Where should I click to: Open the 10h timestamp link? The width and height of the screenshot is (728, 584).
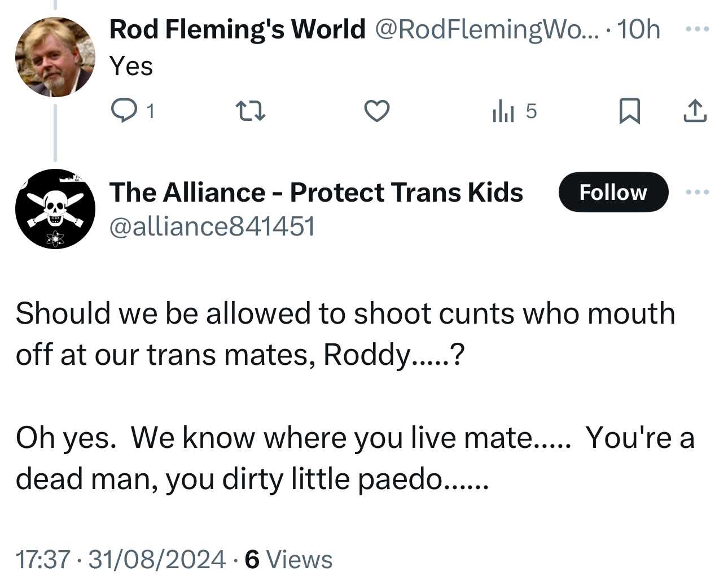point(638,29)
